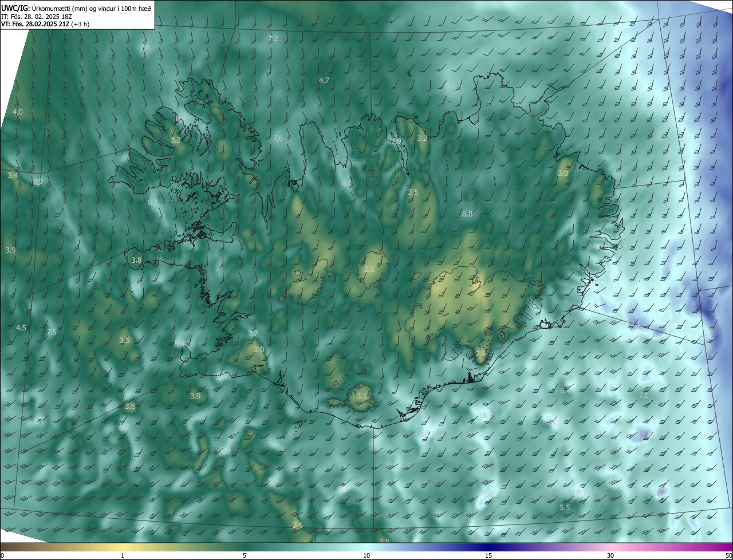The width and height of the screenshot is (733, 560).
Task: Click the '15' label on the color scale
Action: 488,555
